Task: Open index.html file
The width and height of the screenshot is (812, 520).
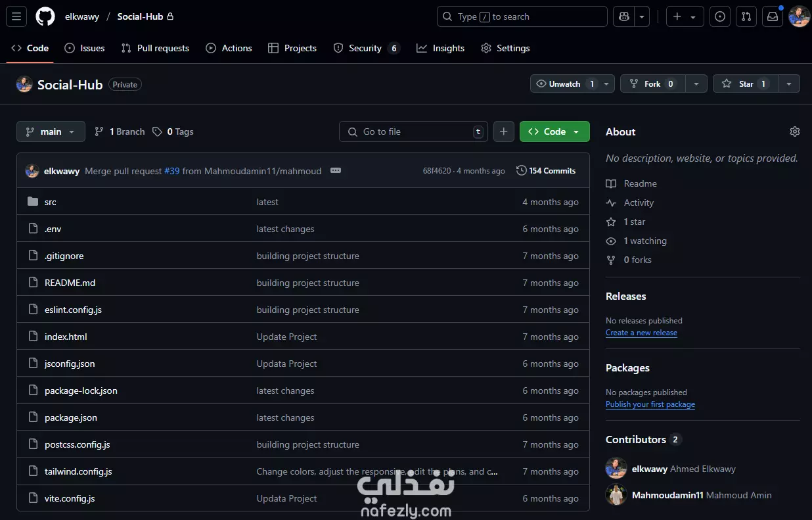Action: (66, 337)
